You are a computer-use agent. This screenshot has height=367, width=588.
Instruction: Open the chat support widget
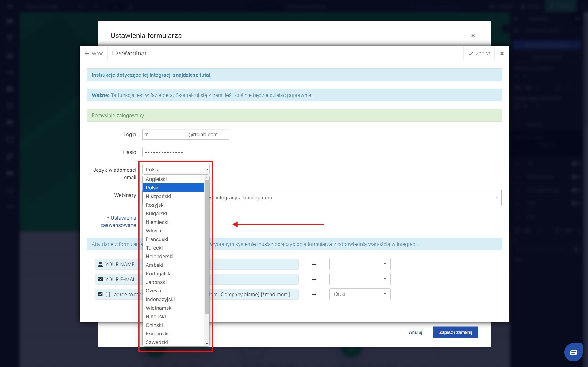click(573, 352)
